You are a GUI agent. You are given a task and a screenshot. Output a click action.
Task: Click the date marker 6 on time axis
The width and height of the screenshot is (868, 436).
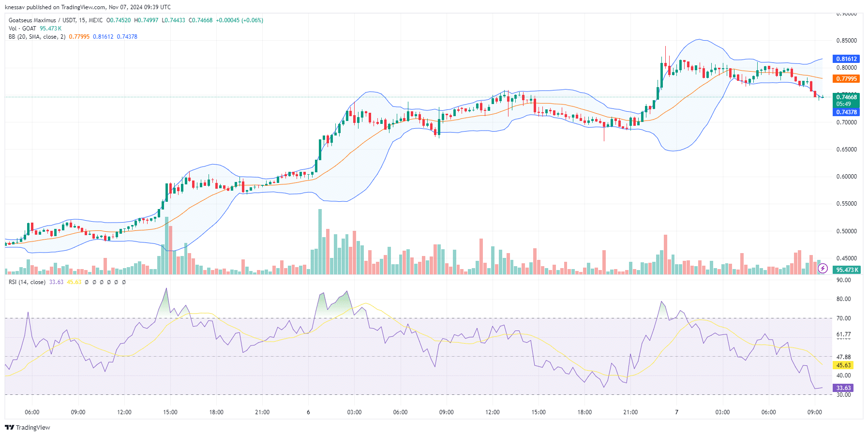tap(308, 412)
